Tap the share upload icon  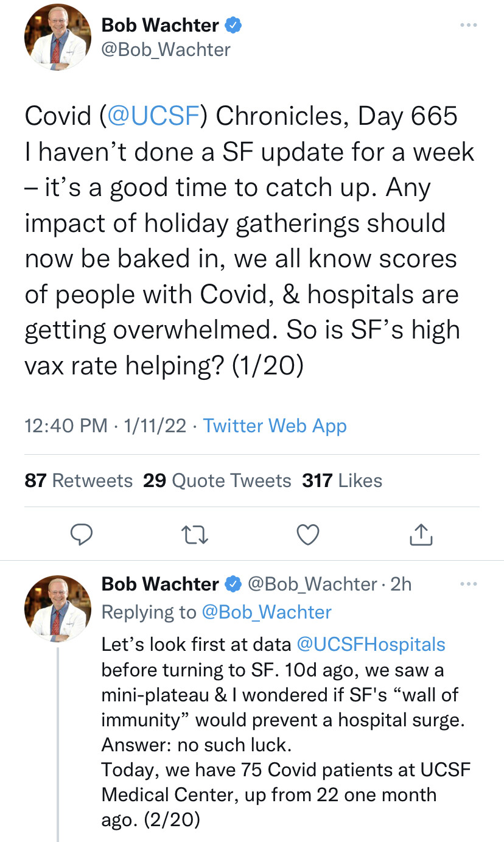[421, 534]
